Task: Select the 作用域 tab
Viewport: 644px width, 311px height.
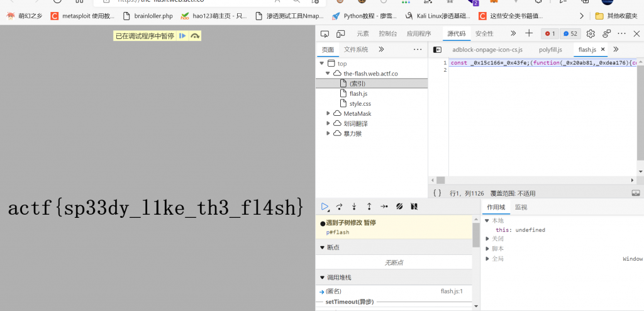Action: click(496, 207)
